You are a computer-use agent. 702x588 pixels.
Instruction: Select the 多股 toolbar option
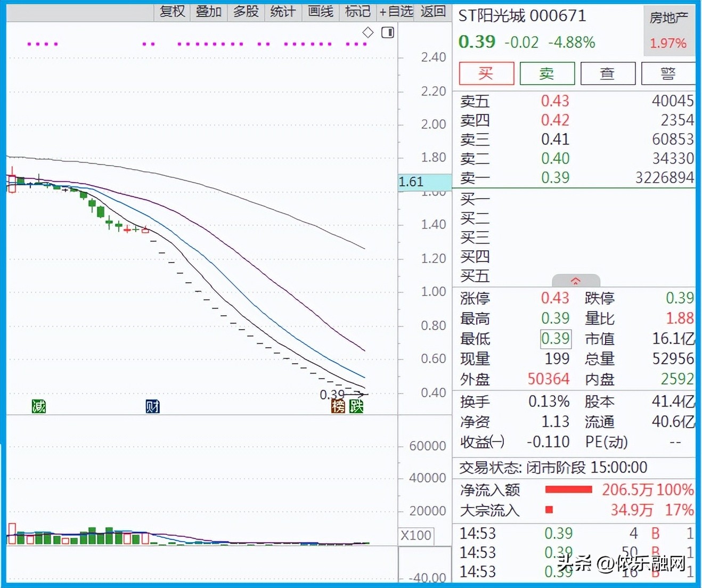pyautogui.click(x=246, y=12)
